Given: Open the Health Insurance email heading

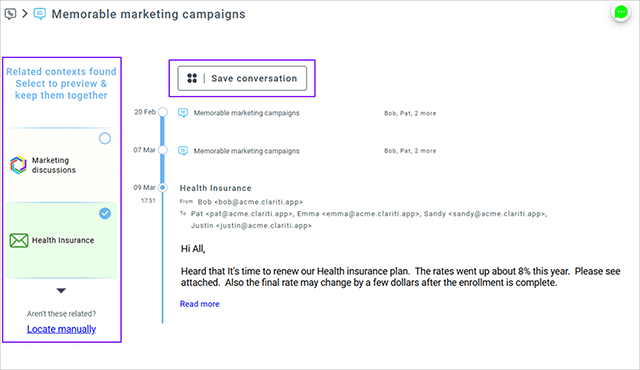Looking at the screenshot, I should tap(216, 188).
